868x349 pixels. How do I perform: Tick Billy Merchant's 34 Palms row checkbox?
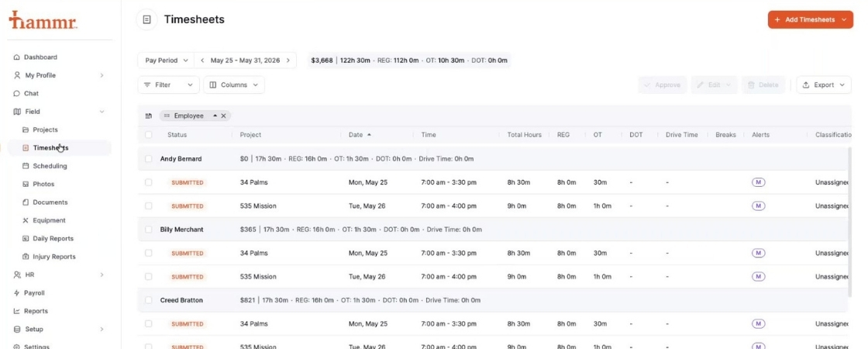[148, 253]
